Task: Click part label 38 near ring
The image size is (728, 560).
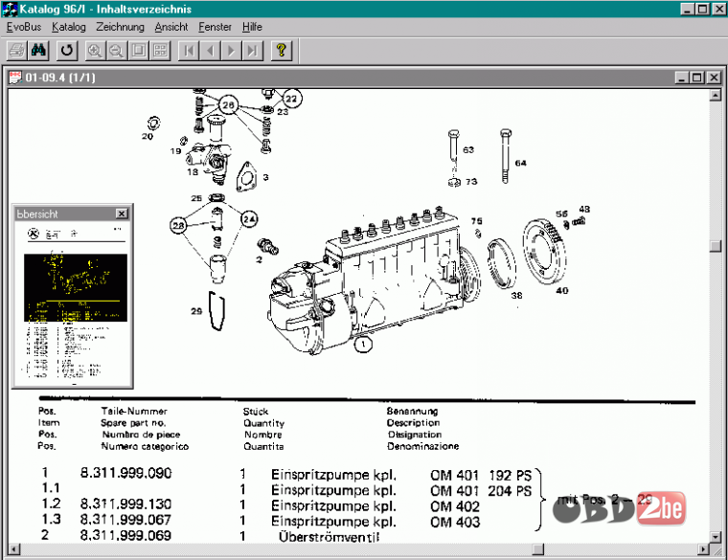Action: [516, 295]
